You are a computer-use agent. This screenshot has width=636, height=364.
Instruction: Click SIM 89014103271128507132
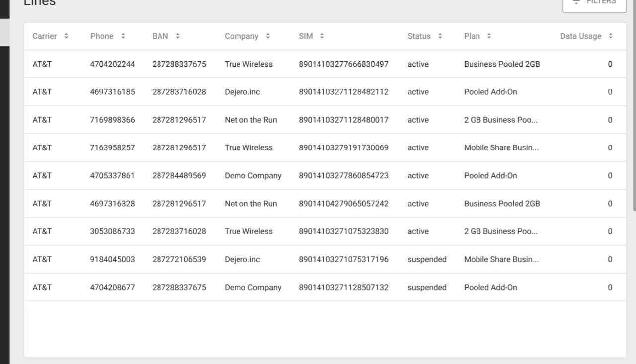(x=343, y=287)
